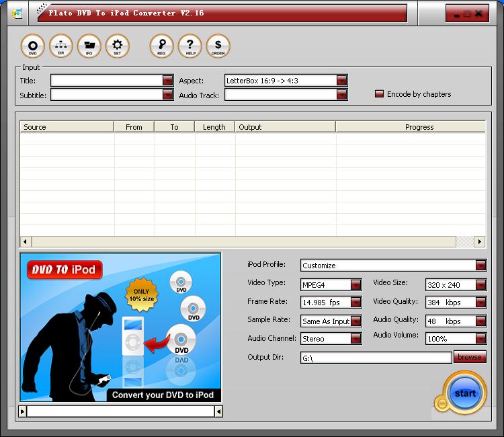The width and height of the screenshot is (504, 437).
Task: Click the list scrollbar left arrow
Action: tap(26, 241)
